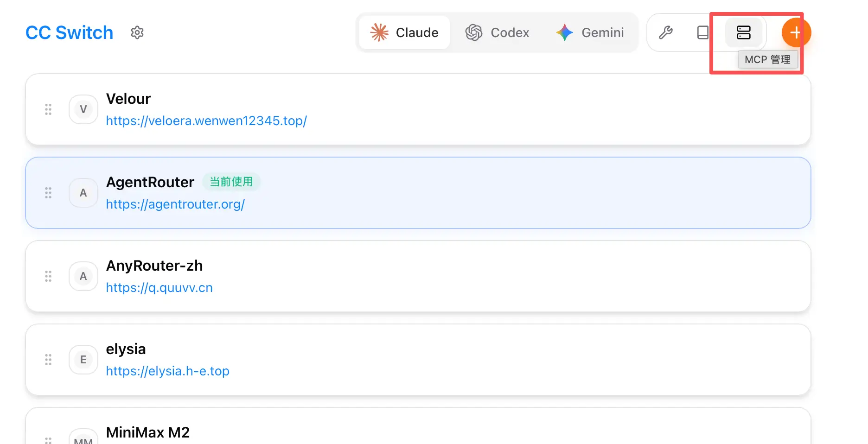Visit the q.quuvv.cn link
This screenshot has height=444, width=868.
[x=159, y=288]
